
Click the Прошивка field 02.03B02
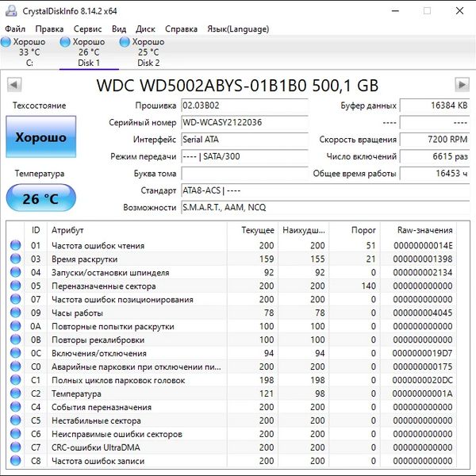coord(244,106)
